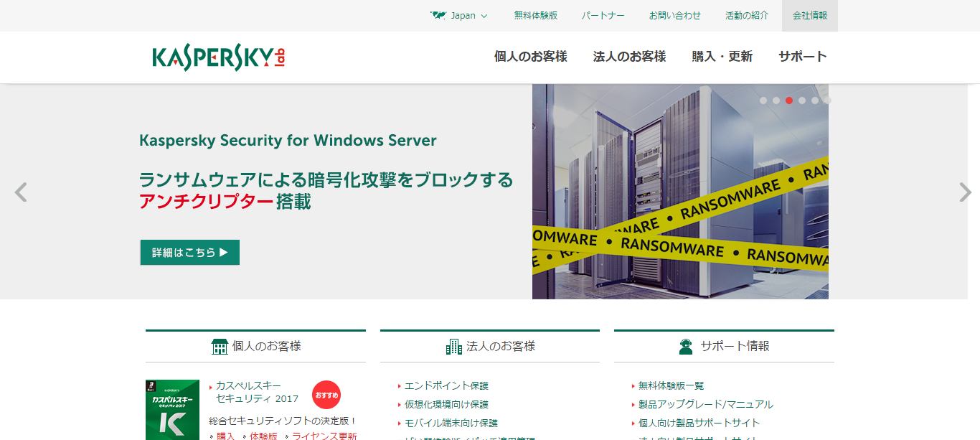Viewport: 980px width, 440px height.
Task: Open the 個人向け製品サポートサイト link
Action: (x=699, y=423)
